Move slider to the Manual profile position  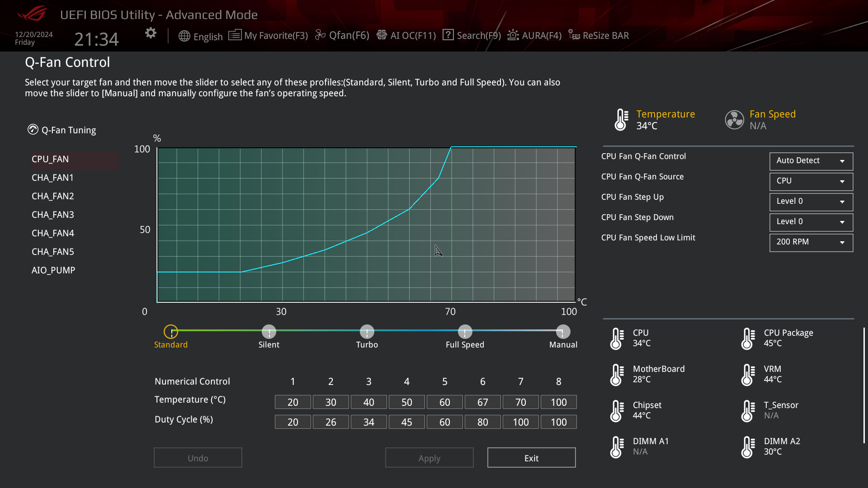coord(562,331)
